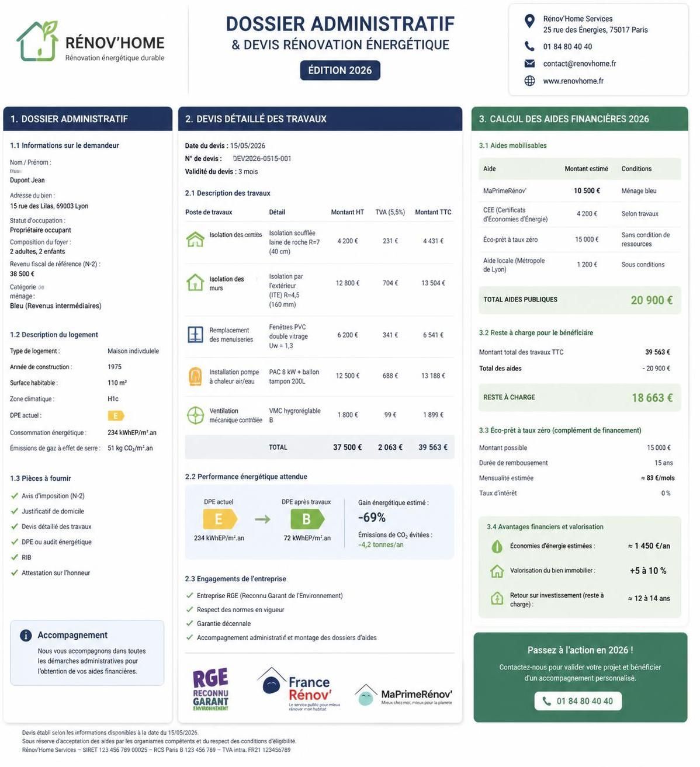Click the +5 à 10 % valorisation value

click(x=647, y=571)
